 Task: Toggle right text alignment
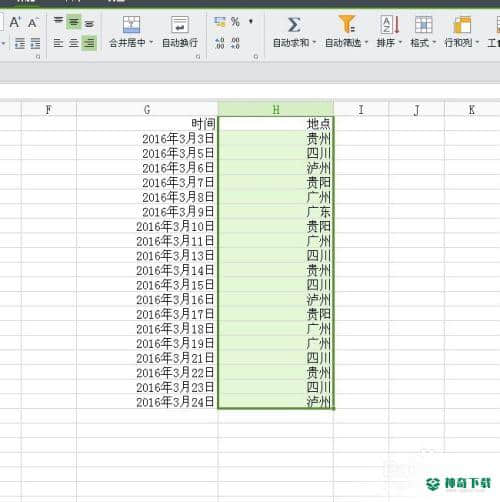[89, 43]
